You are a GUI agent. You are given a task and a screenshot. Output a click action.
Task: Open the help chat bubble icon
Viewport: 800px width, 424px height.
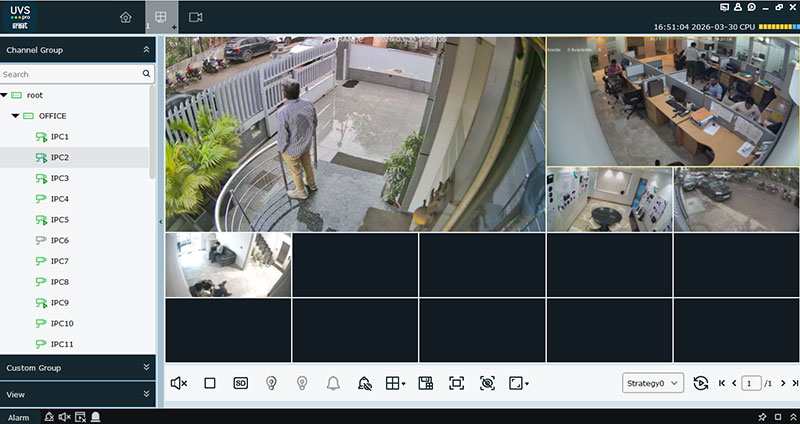752,7
